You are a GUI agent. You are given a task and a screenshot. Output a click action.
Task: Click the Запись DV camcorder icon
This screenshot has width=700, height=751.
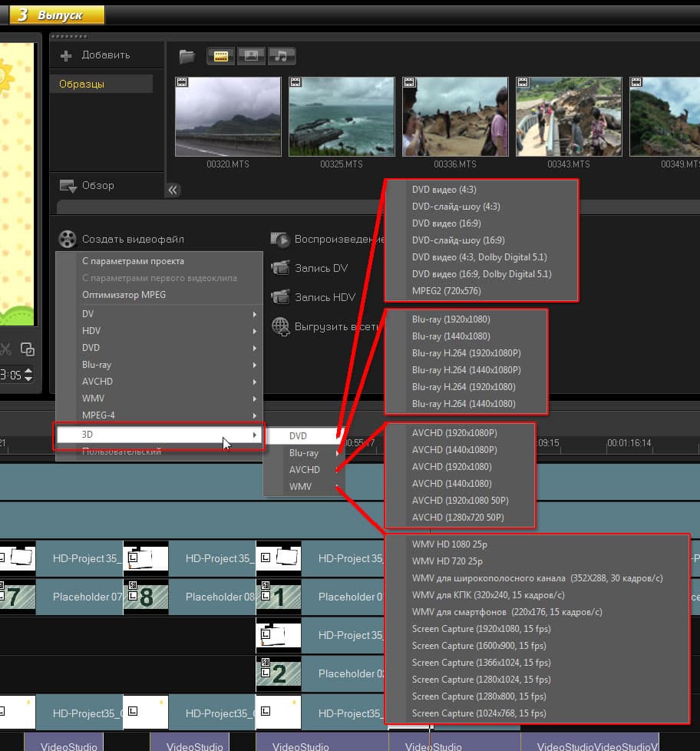click(x=281, y=268)
